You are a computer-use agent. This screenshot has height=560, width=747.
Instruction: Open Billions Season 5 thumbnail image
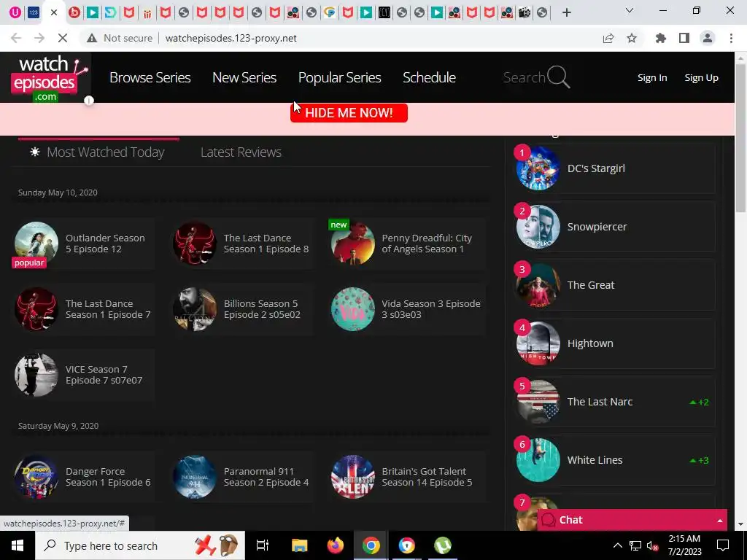194,309
